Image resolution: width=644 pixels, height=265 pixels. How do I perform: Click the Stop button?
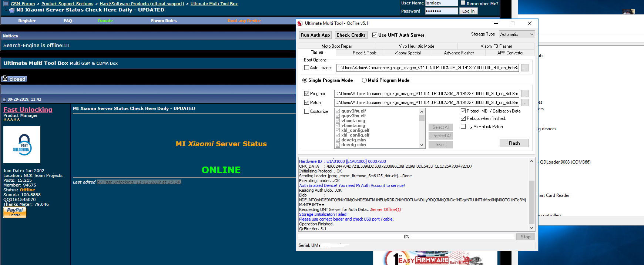pos(526,237)
